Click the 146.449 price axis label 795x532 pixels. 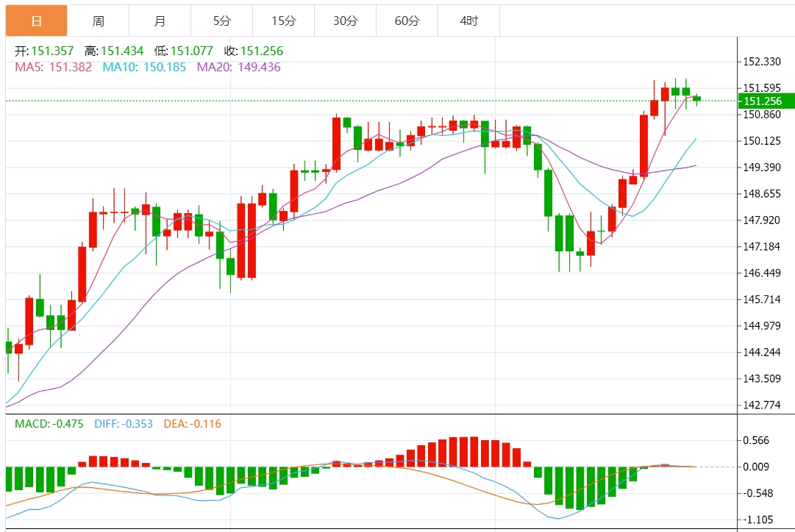[x=762, y=273]
